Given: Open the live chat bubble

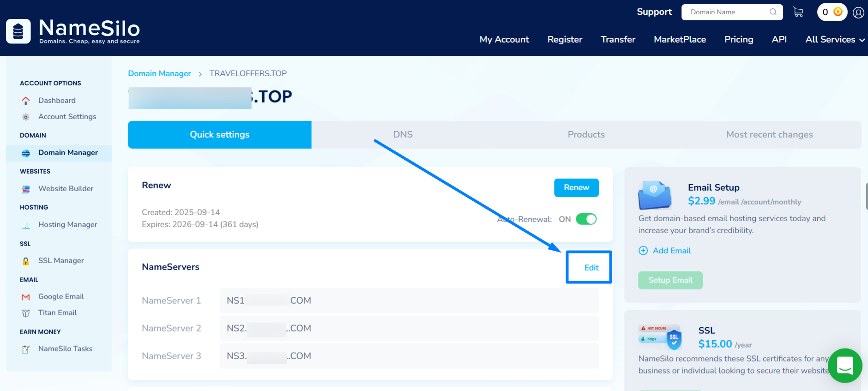Looking at the screenshot, I should [844, 366].
